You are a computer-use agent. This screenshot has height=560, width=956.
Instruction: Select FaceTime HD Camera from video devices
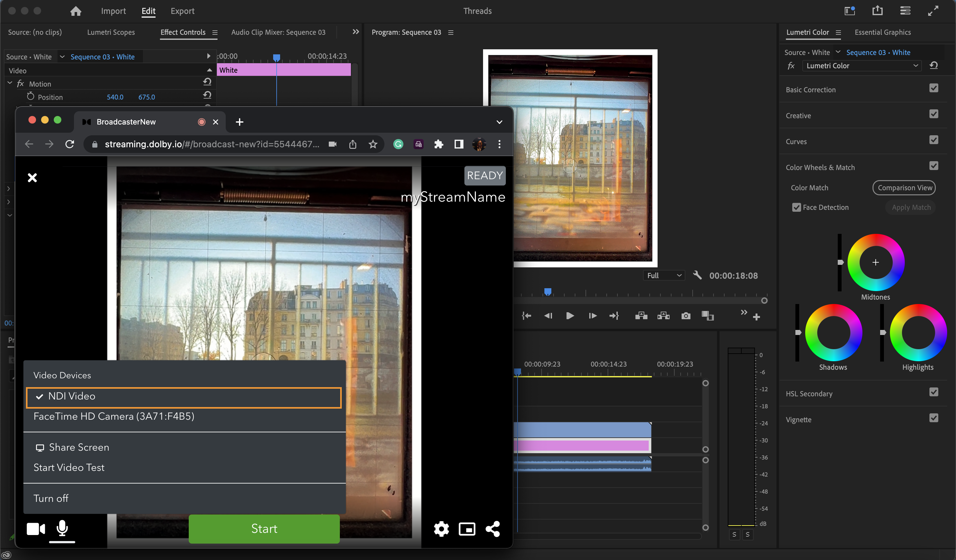(x=114, y=416)
